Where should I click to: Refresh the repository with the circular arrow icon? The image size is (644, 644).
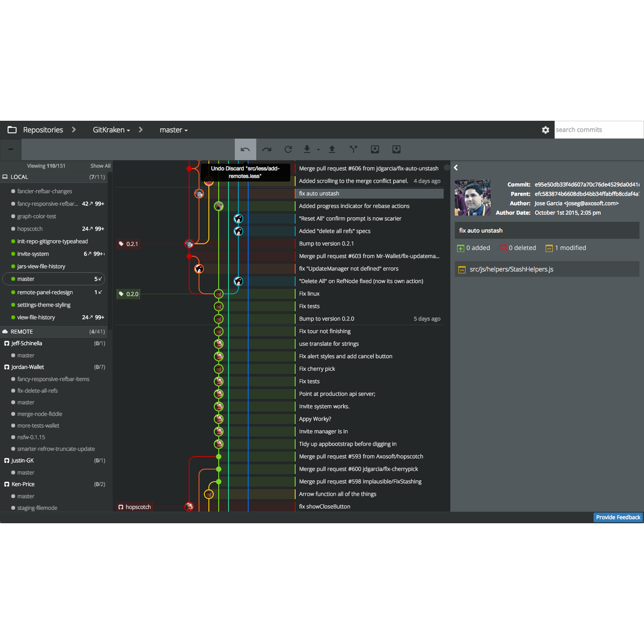point(288,149)
